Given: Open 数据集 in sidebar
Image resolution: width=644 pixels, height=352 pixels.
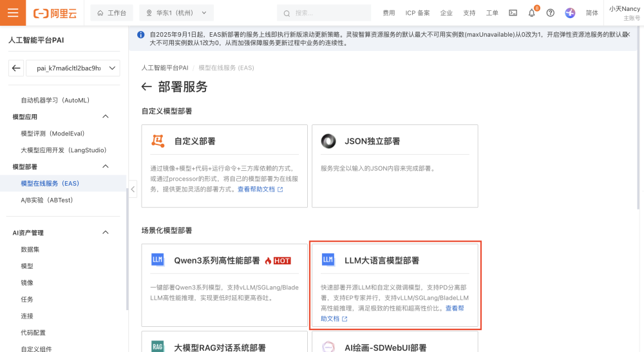Looking at the screenshot, I should (30, 249).
